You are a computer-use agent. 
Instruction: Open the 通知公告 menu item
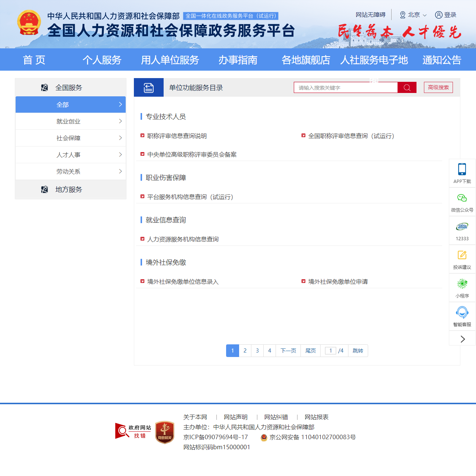tap(441, 60)
